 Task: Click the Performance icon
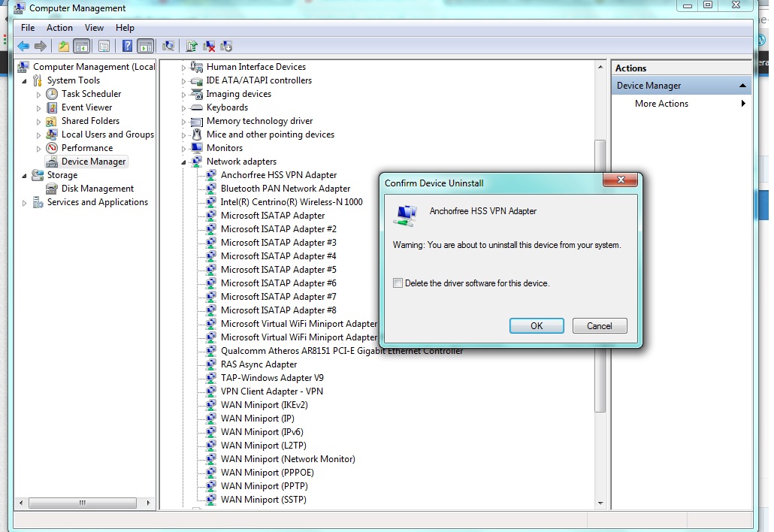tap(52, 148)
